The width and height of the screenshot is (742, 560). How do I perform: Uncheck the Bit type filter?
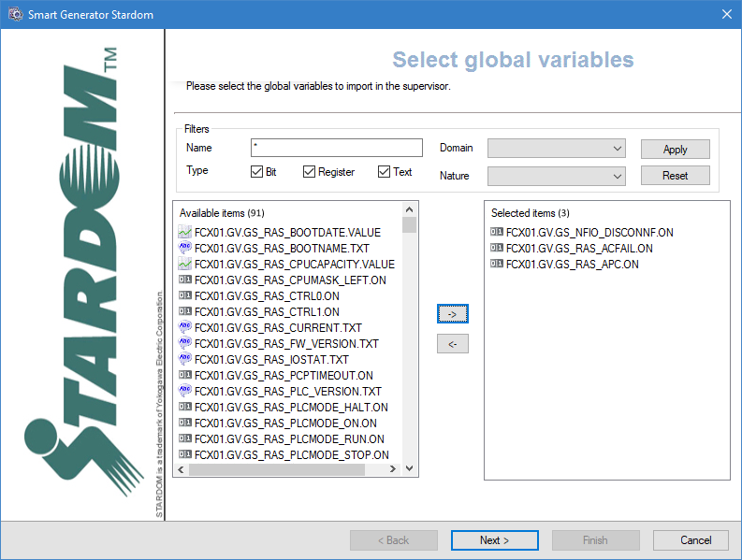click(x=256, y=172)
